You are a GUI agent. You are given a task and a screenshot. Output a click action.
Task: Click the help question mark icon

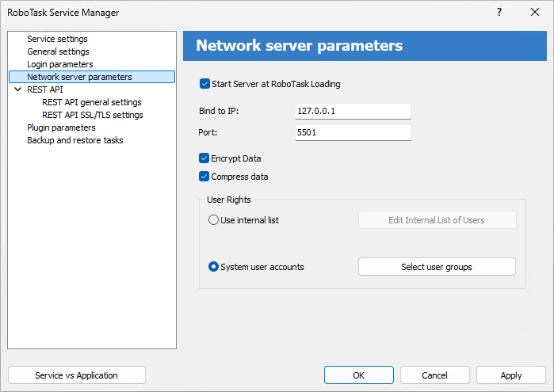click(499, 13)
